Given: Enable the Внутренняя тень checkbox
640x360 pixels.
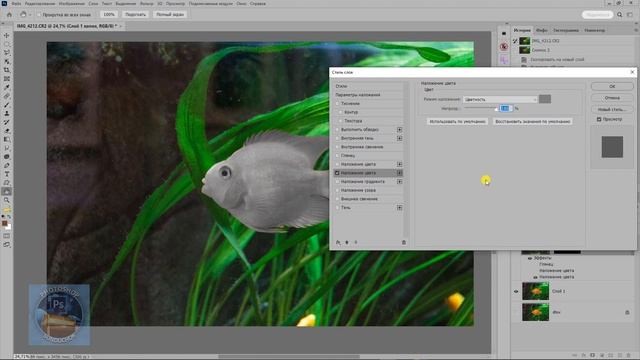Looking at the screenshot, I should 338,138.
